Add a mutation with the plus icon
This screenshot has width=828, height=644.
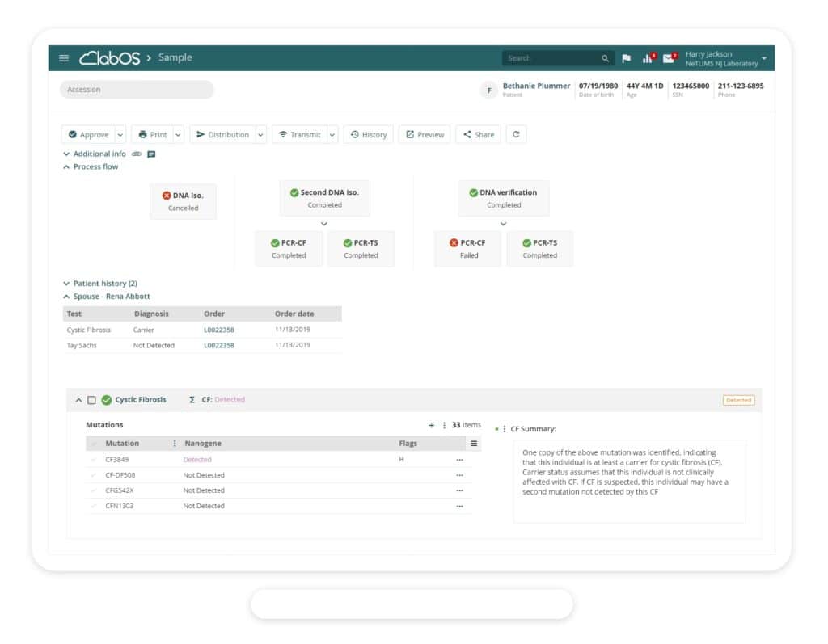pyautogui.click(x=431, y=425)
